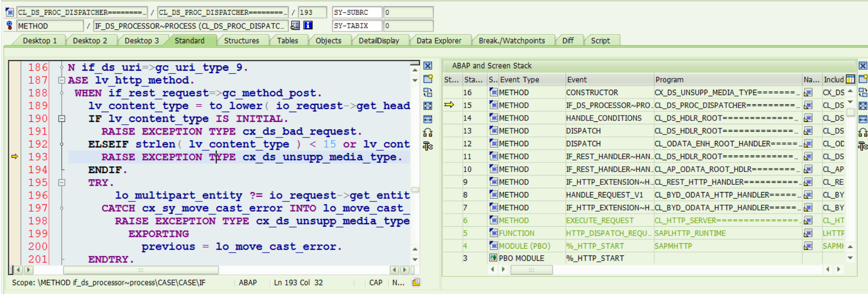Click FUNCTION type icon in stack level 5
Screen dimensions: 868x294
coord(493,233)
